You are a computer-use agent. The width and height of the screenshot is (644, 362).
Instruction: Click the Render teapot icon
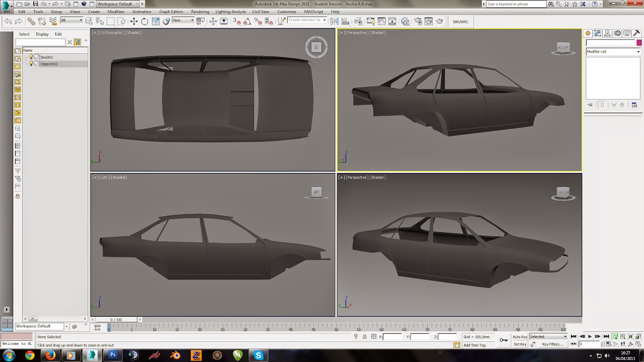pyautogui.click(x=440, y=21)
